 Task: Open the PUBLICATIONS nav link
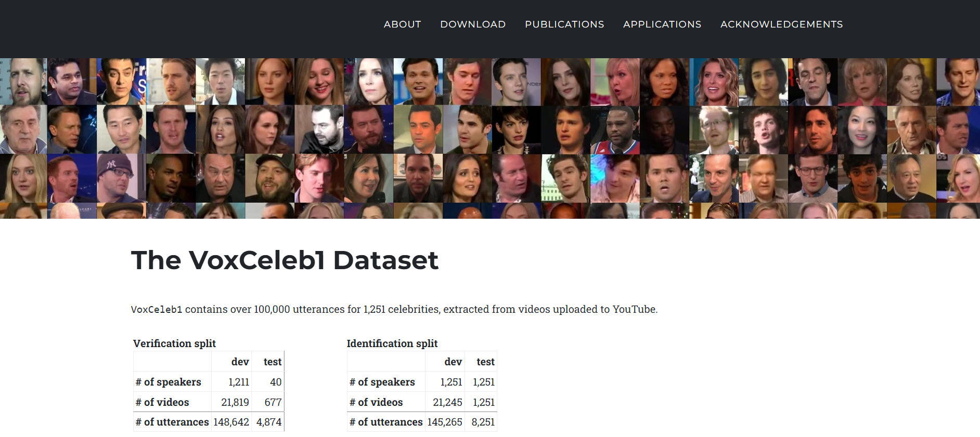tap(564, 24)
